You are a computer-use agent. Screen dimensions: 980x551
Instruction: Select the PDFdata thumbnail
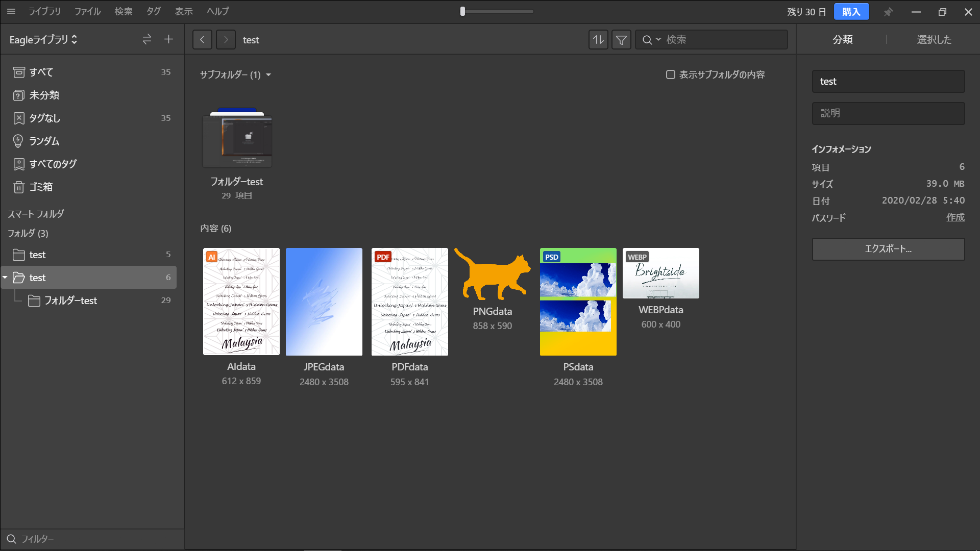410,302
